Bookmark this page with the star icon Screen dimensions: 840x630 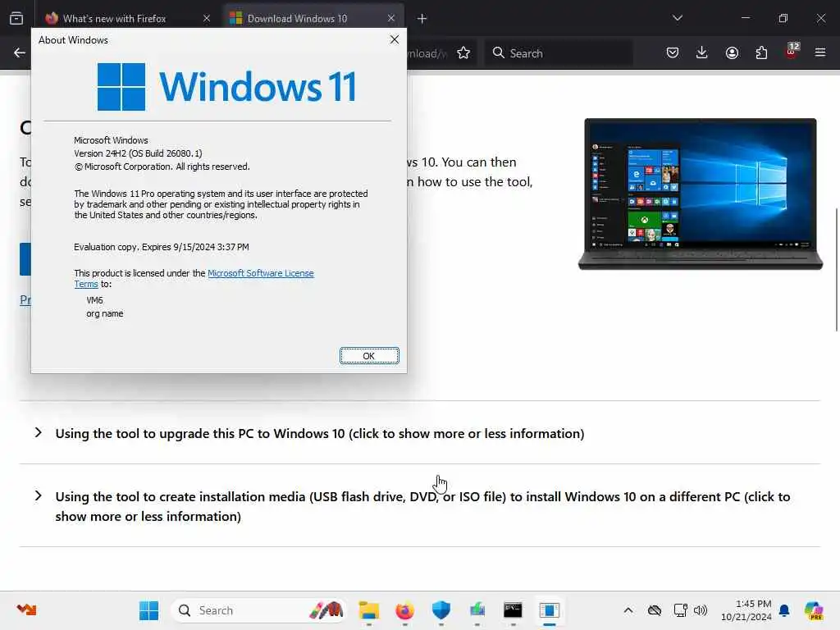click(x=463, y=52)
